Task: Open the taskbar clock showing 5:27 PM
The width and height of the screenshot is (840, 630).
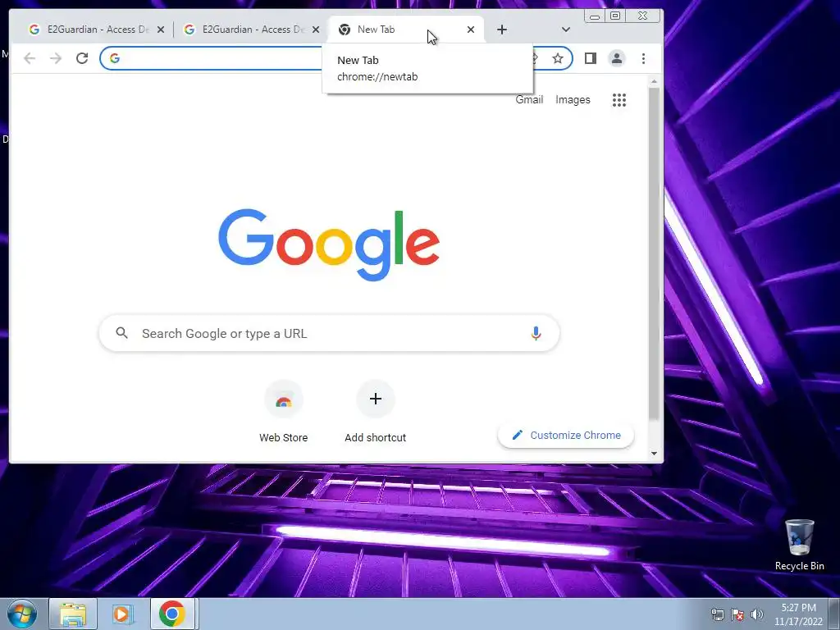Action: point(798,614)
